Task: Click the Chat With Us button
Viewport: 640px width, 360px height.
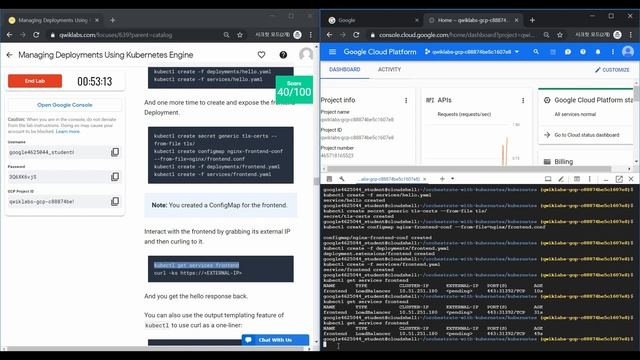Action: tap(275, 340)
